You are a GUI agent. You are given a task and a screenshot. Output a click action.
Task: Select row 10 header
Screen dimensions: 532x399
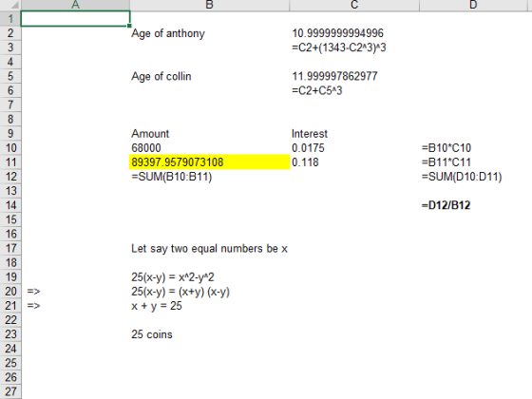pos(10,148)
